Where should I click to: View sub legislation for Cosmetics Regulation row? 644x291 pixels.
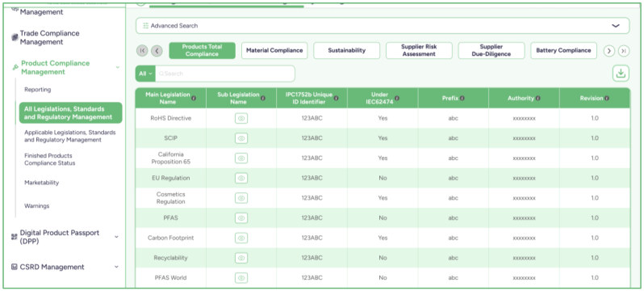tap(241, 198)
